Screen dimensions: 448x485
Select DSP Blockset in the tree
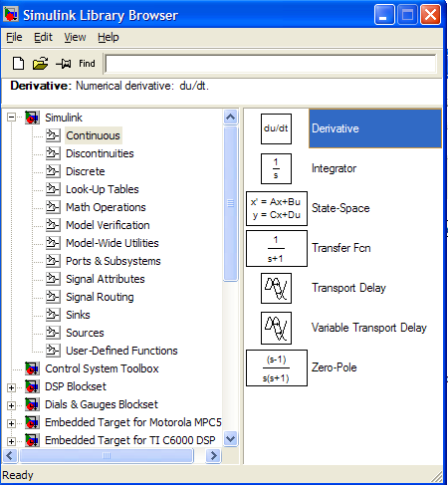click(x=76, y=386)
